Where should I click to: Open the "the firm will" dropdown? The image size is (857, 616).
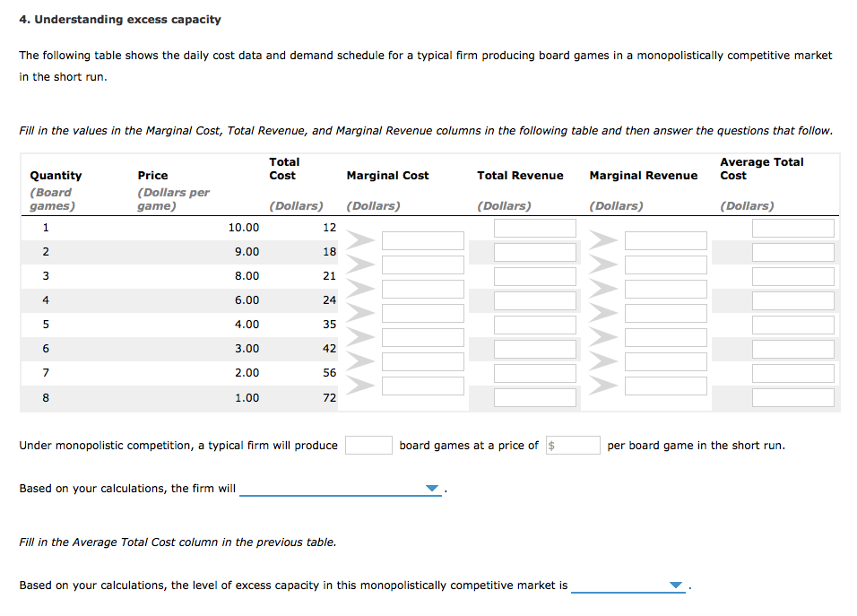click(341, 489)
